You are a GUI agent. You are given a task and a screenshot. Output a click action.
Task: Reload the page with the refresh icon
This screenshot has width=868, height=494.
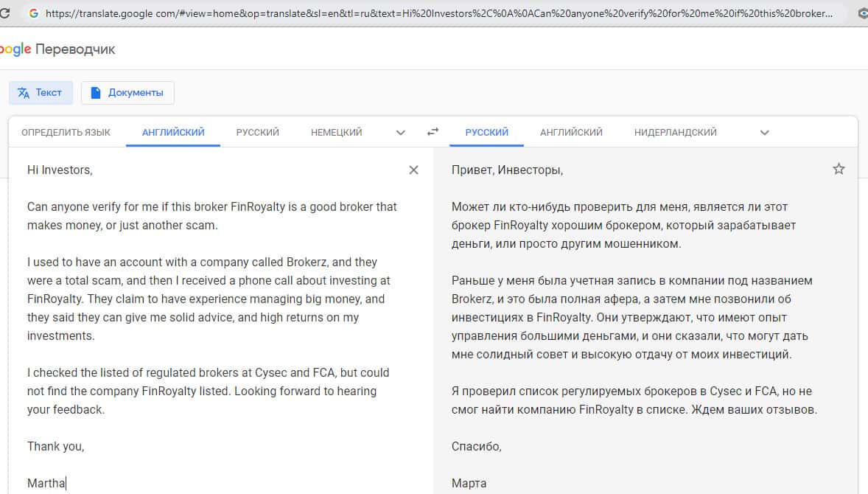click(4, 13)
